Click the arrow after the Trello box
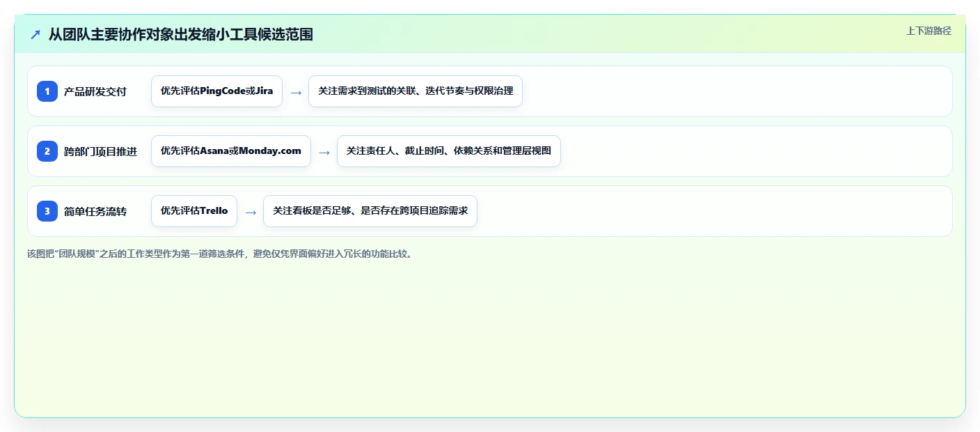 251,212
